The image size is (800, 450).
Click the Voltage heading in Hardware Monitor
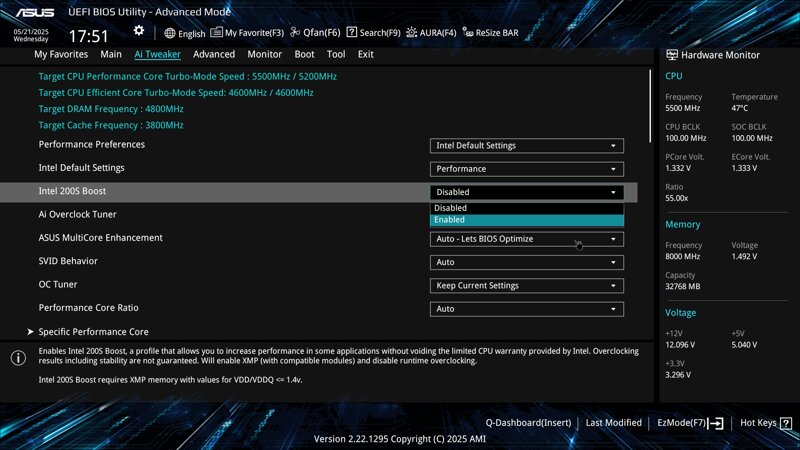(x=680, y=313)
